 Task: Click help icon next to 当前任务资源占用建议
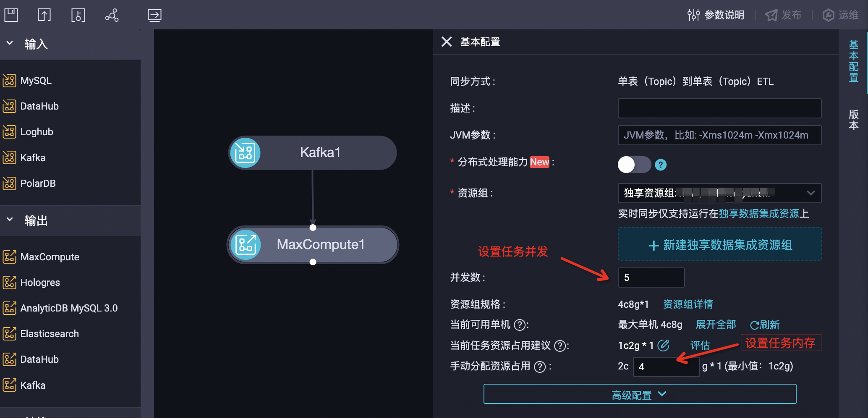(x=560, y=346)
